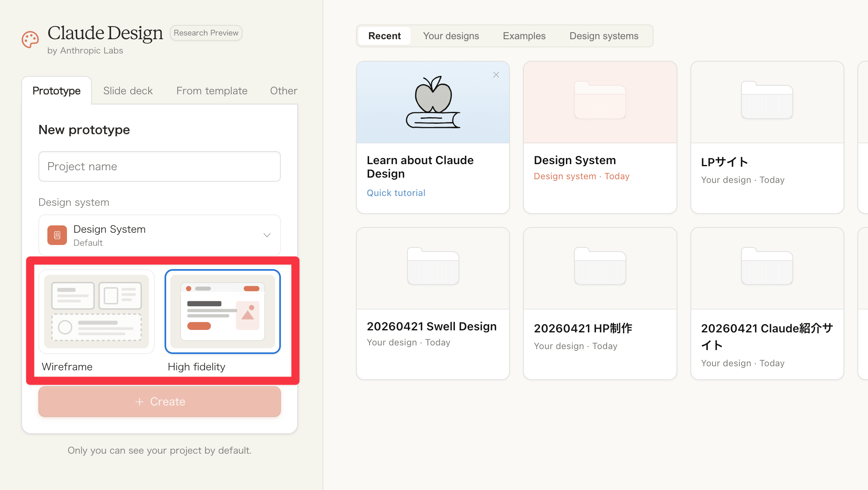Open the Other tab
This screenshot has width=868, height=490.
click(x=283, y=91)
